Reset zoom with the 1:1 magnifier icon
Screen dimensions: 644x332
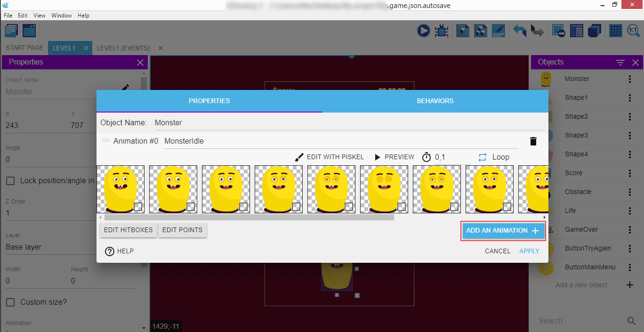(x=633, y=31)
